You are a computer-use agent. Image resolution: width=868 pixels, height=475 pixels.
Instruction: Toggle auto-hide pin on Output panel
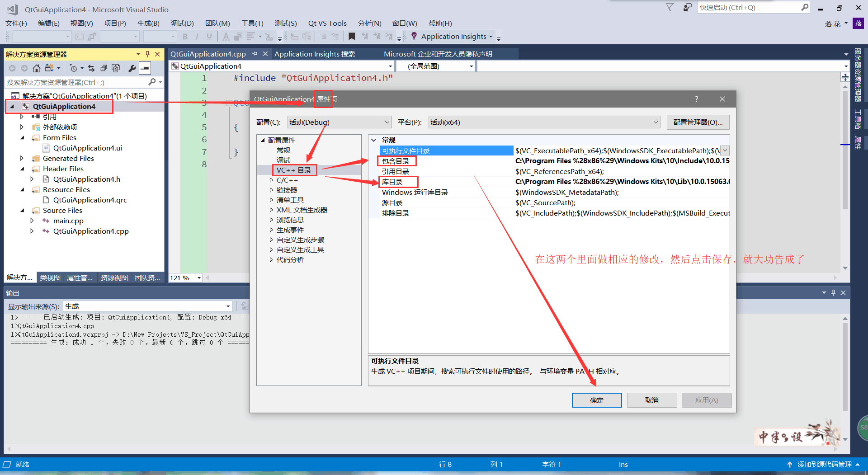(x=833, y=293)
